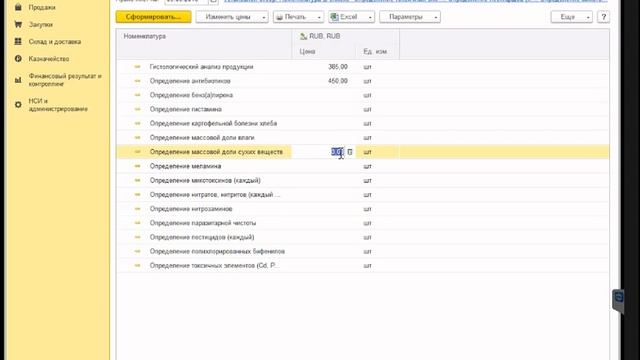Click the Казначейство coin icon
The image size is (640, 360).
18,59
